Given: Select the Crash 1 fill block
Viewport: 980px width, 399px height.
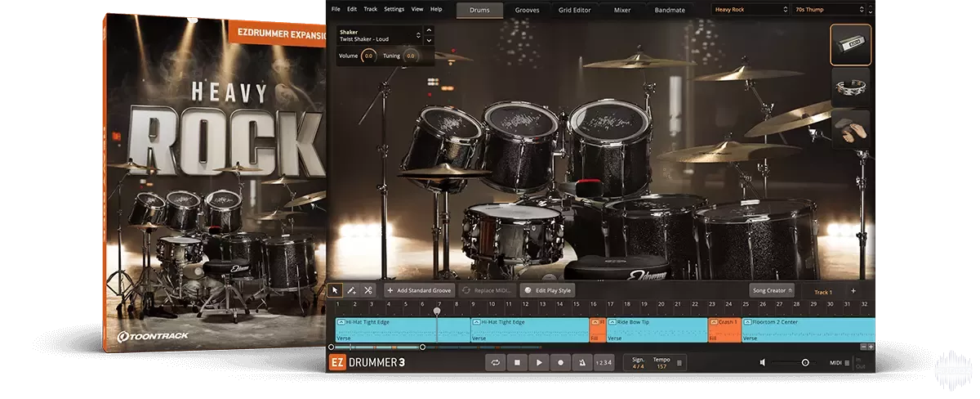Looking at the screenshot, I should 724,330.
